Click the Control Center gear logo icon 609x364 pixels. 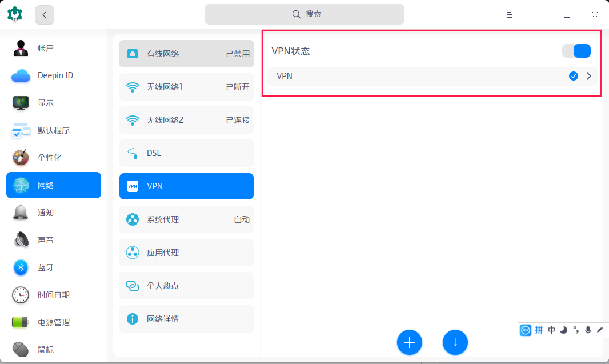pyautogui.click(x=15, y=14)
